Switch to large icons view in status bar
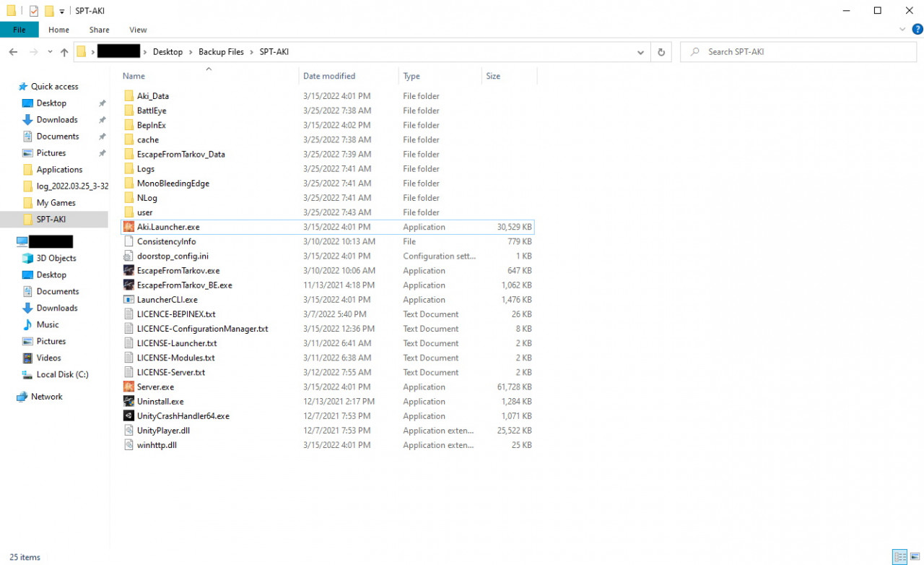 click(x=915, y=557)
